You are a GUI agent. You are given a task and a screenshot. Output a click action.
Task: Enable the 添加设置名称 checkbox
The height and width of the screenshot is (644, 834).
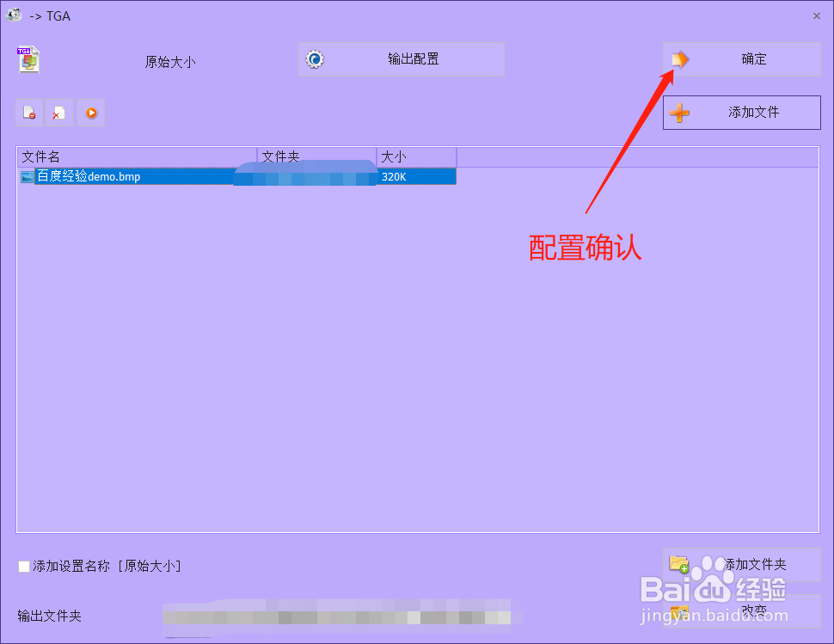point(23,566)
